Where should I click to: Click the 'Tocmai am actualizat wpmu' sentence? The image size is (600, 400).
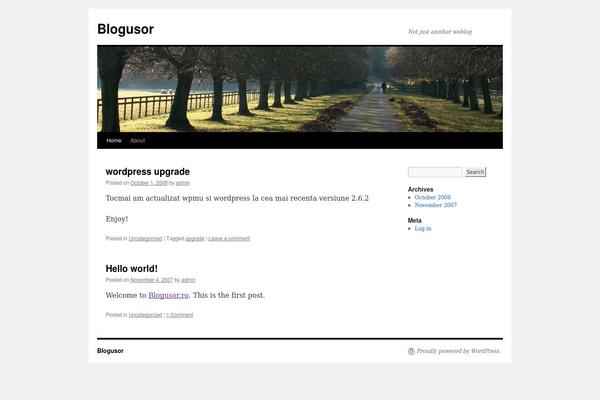(237, 198)
